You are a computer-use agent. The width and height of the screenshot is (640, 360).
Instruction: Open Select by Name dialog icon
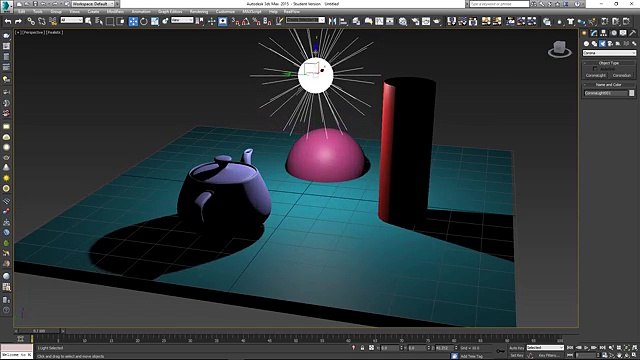coord(99,21)
